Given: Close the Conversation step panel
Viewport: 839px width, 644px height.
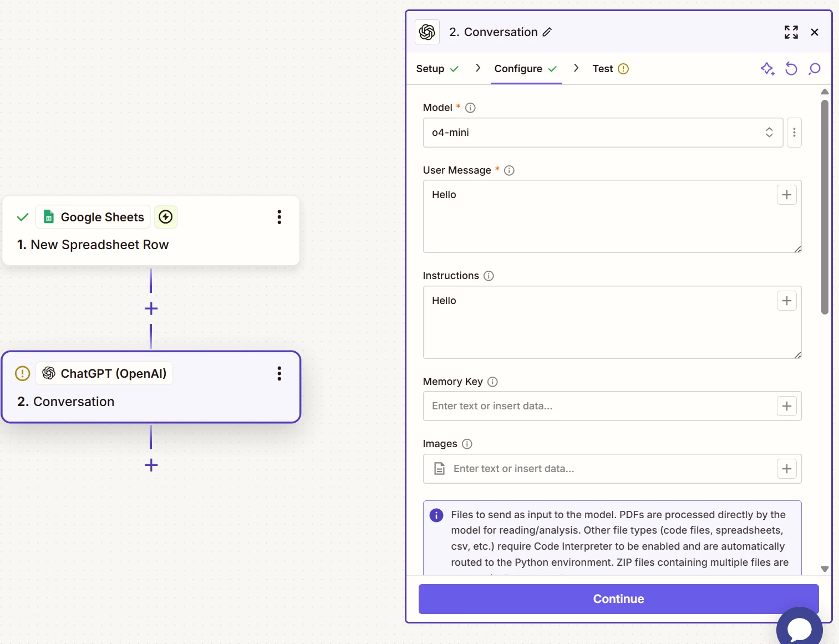Looking at the screenshot, I should (x=815, y=32).
